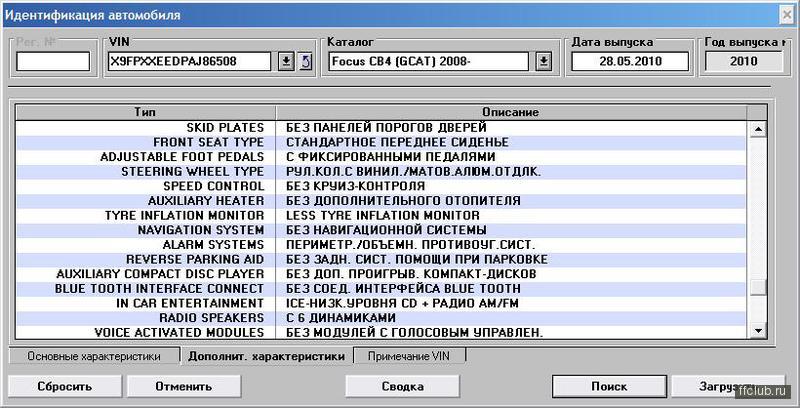Close the Идентификация автомобиля window

pyautogui.click(x=787, y=15)
